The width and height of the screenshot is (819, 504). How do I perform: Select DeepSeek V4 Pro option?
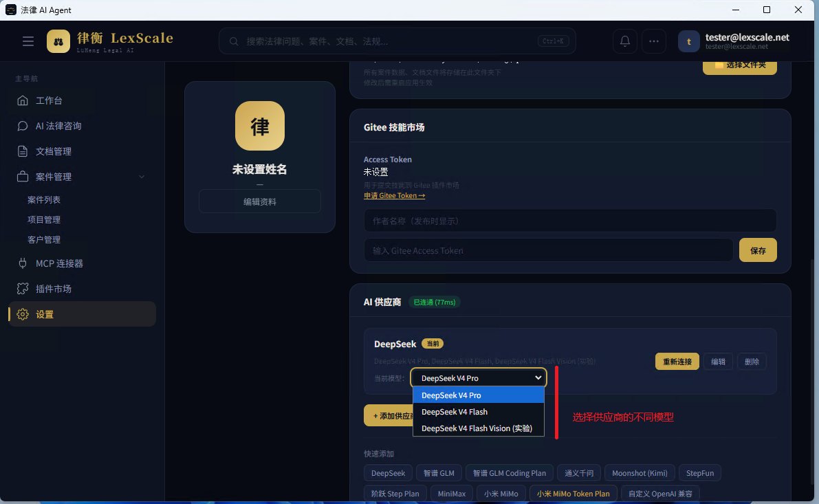point(479,395)
